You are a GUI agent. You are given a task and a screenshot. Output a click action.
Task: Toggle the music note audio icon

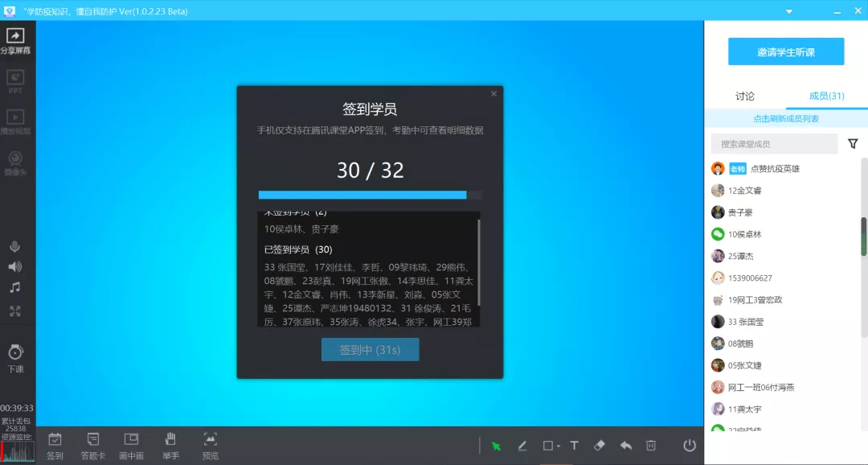click(x=15, y=288)
